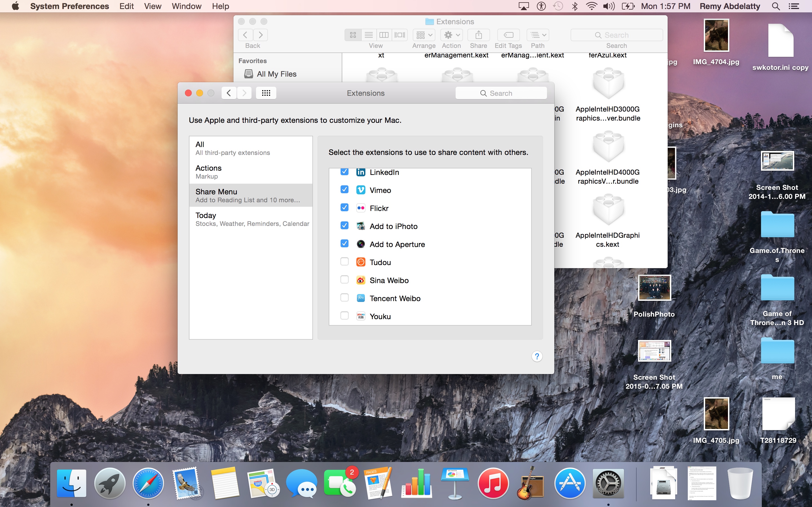Disable the Add to Aperture checkbox

[x=344, y=244]
